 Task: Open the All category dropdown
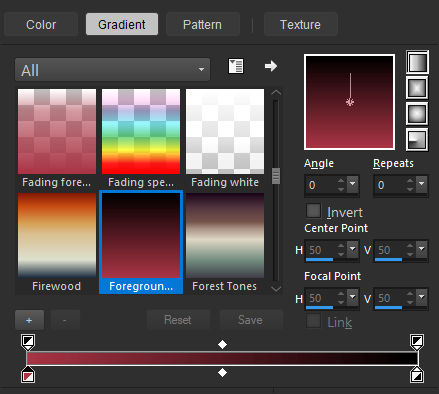click(x=112, y=70)
